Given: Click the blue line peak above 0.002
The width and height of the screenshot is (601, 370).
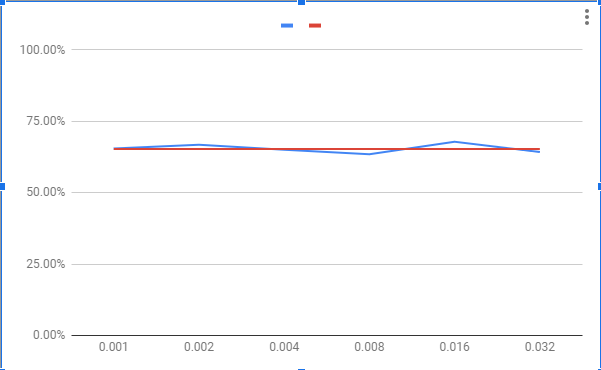Looking at the screenshot, I should point(199,145).
